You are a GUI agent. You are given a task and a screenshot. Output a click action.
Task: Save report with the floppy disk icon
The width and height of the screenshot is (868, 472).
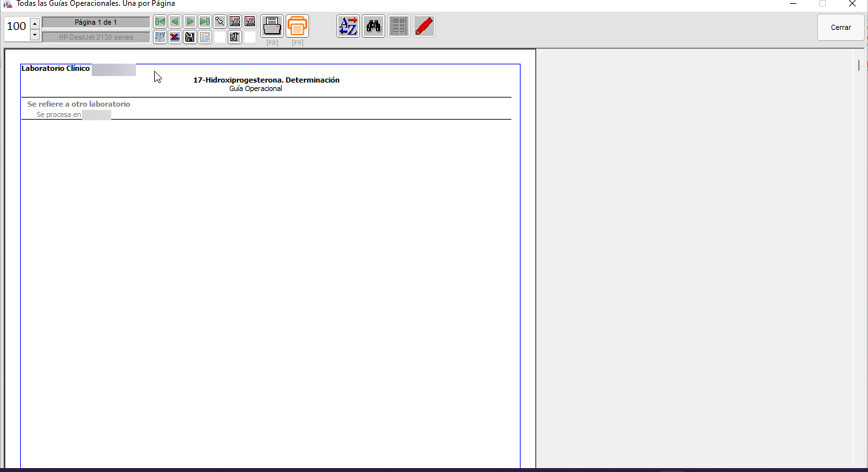(x=189, y=37)
